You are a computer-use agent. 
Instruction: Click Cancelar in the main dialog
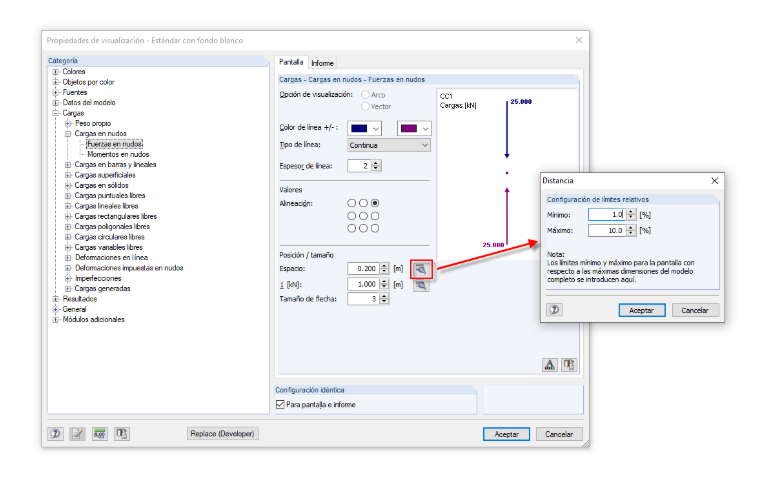pyautogui.click(x=559, y=434)
